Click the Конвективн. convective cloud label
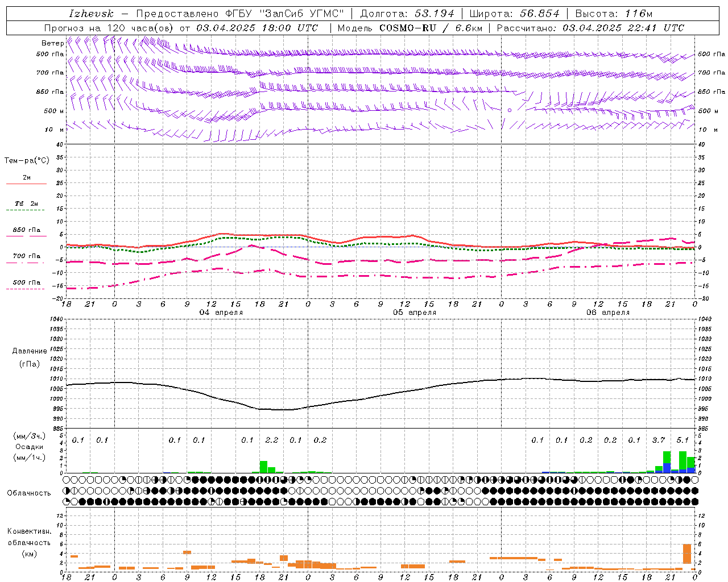This screenshot has width=728, height=582. (29, 531)
